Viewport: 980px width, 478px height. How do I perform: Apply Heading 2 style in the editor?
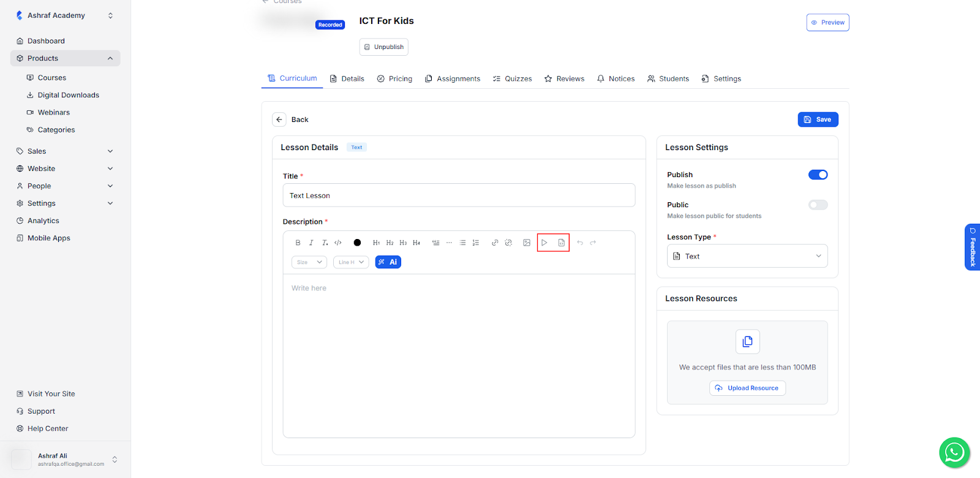390,243
